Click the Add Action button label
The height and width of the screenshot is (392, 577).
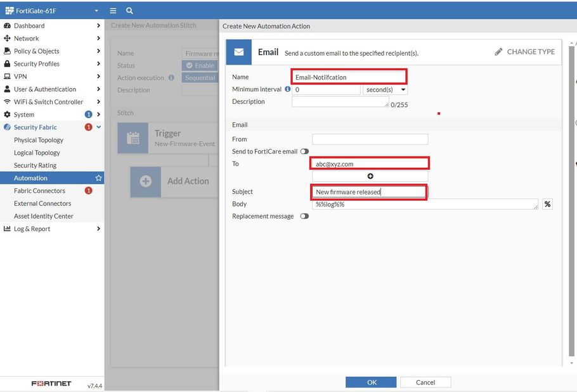188,181
